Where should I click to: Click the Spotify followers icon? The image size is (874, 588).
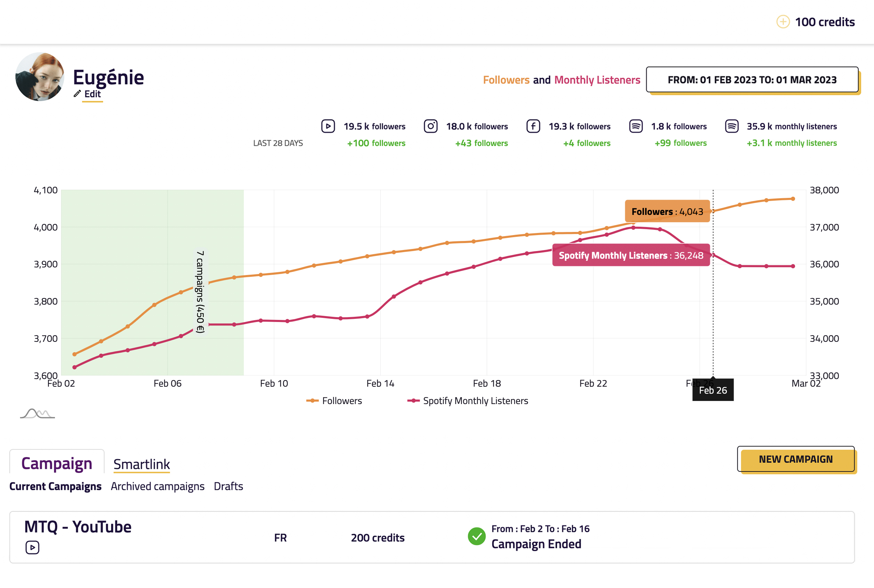[635, 126]
